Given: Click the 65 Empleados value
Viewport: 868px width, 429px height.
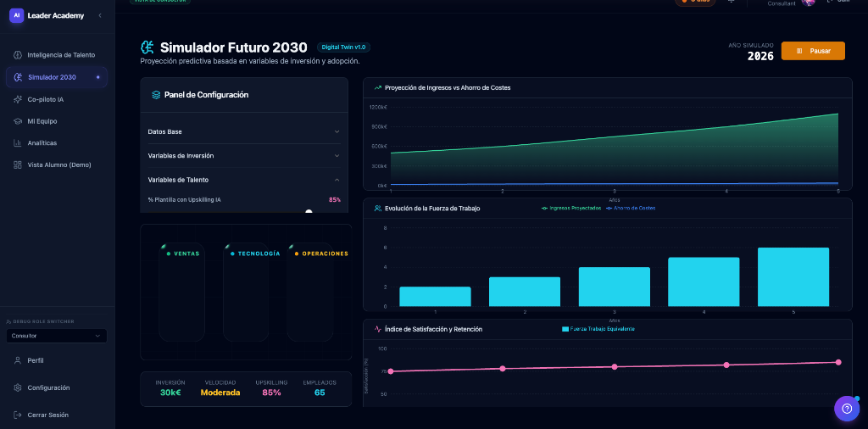Looking at the screenshot, I should click(x=320, y=393).
